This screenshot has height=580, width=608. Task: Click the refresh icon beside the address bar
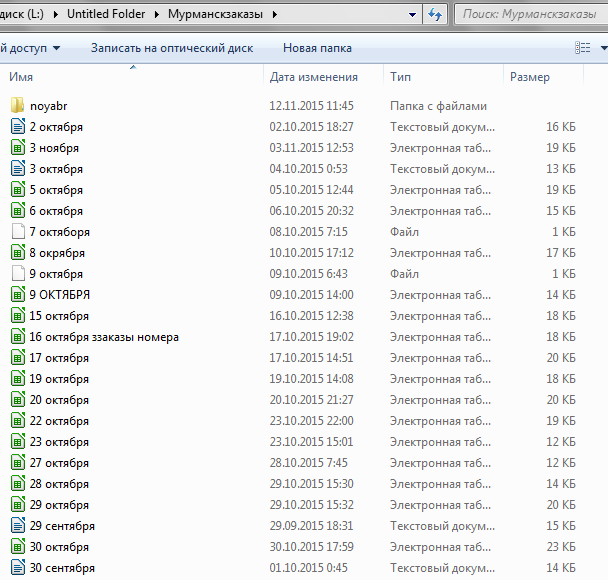[x=435, y=15]
